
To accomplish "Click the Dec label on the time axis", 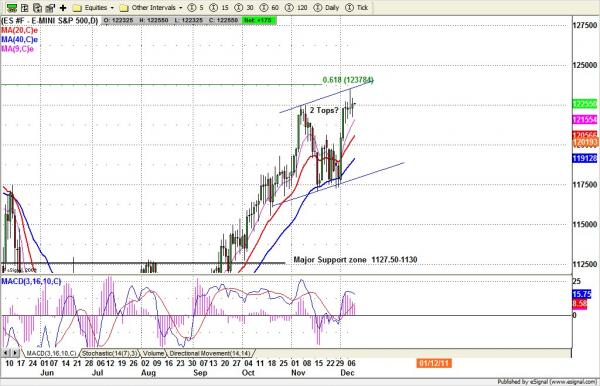I will pyautogui.click(x=347, y=373).
